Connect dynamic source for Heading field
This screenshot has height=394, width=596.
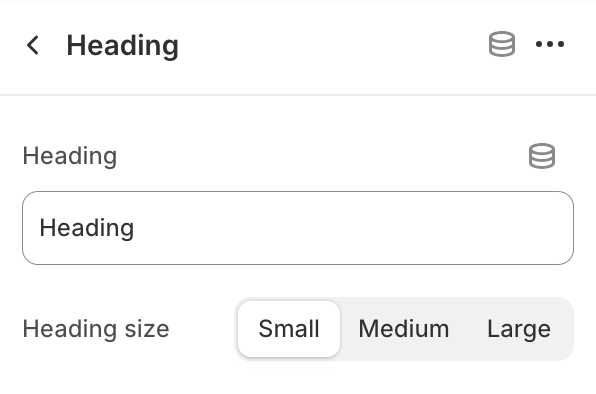click(542, 156)
